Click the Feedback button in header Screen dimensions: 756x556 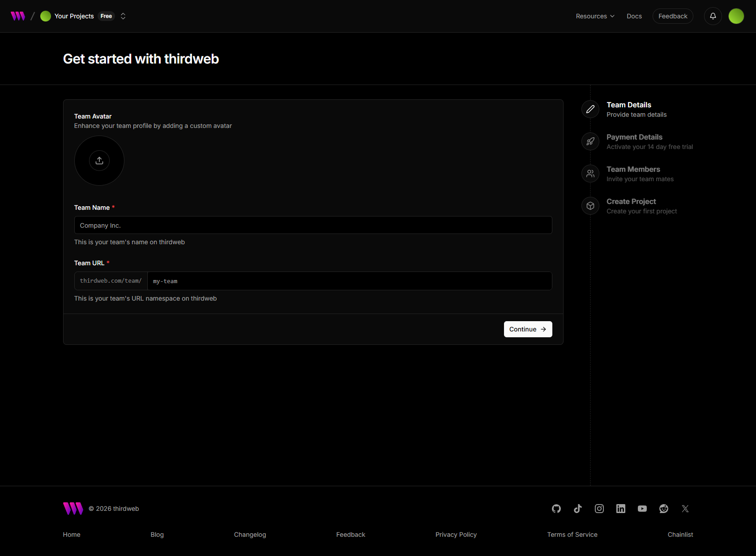click(x=673, y=16)
